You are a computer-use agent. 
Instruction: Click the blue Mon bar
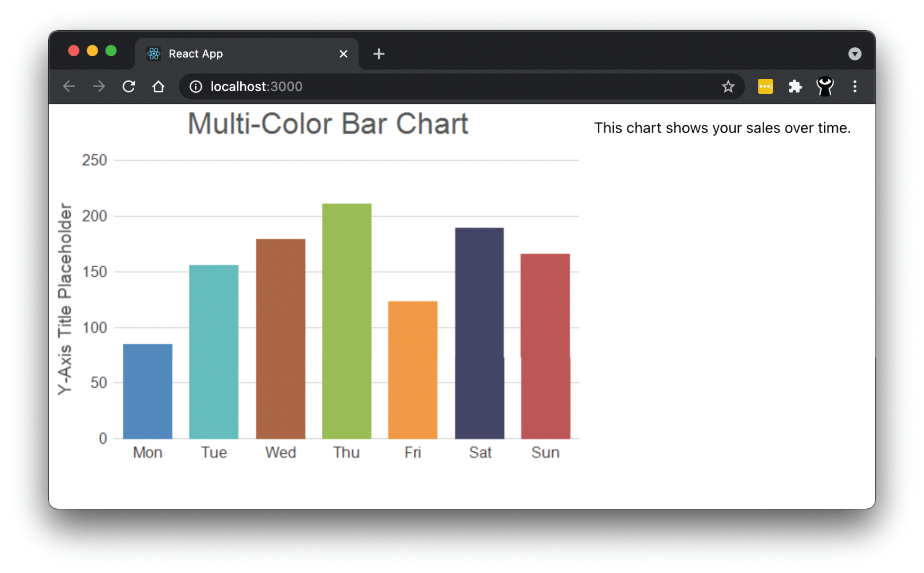147,390
